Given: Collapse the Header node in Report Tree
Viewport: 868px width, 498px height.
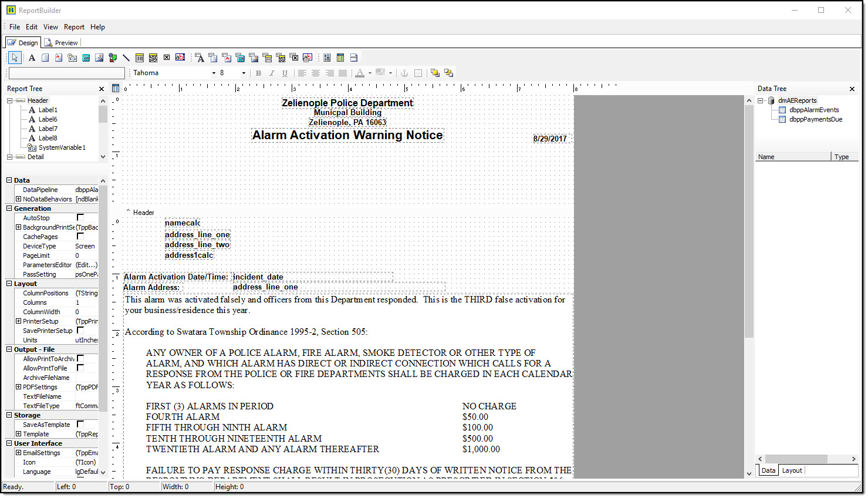Looking at the screenshot, I should (x=10, y=100).
